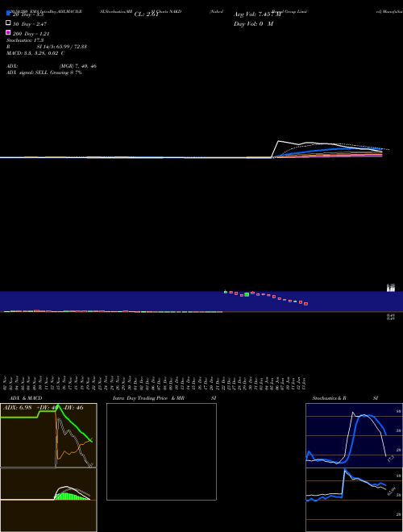This screenshot has height=532, width=403.
Task: Click the empty Intra Day Trading Price chart box
Action: click(161, 451)
